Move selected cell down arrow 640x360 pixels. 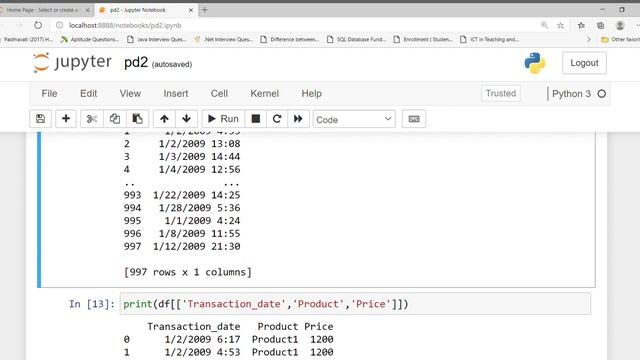187,119
